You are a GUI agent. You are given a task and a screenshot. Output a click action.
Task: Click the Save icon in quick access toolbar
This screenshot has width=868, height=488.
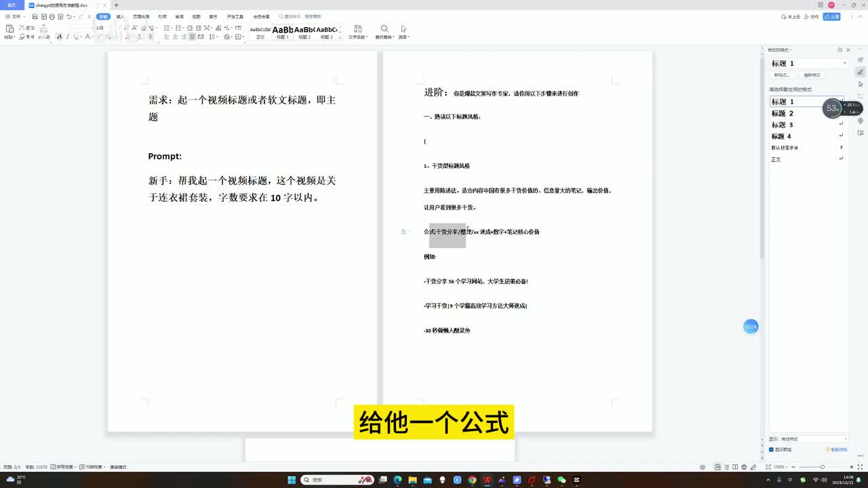[34, 16]
